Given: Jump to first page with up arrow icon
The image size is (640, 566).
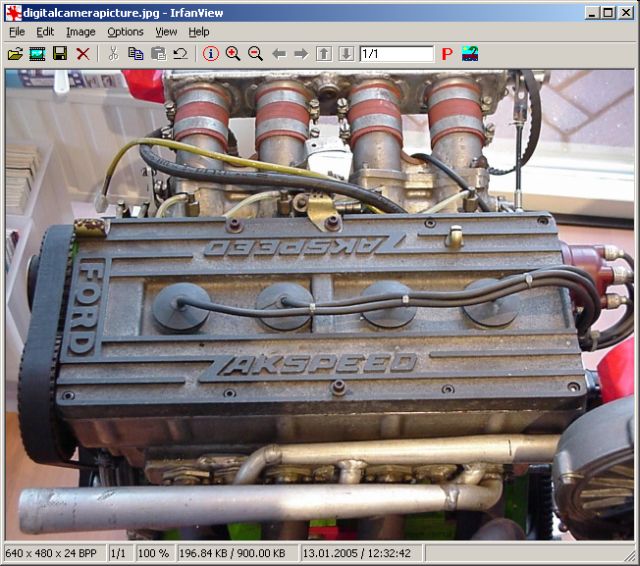Looking at the screenshot, I should (x=324, y=54).
